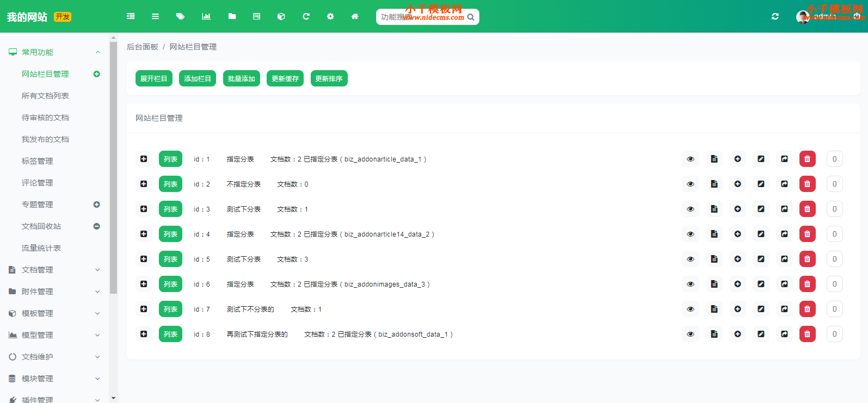Image resolution: width=868 pixels, height=403 pixels.
Task: Click the magnifier search icon in search box
Action: click(x=471, y=17)
